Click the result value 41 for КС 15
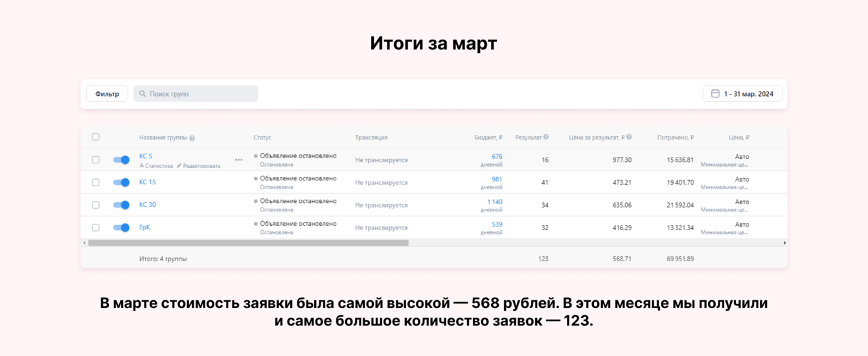 [x=545, y=183]
